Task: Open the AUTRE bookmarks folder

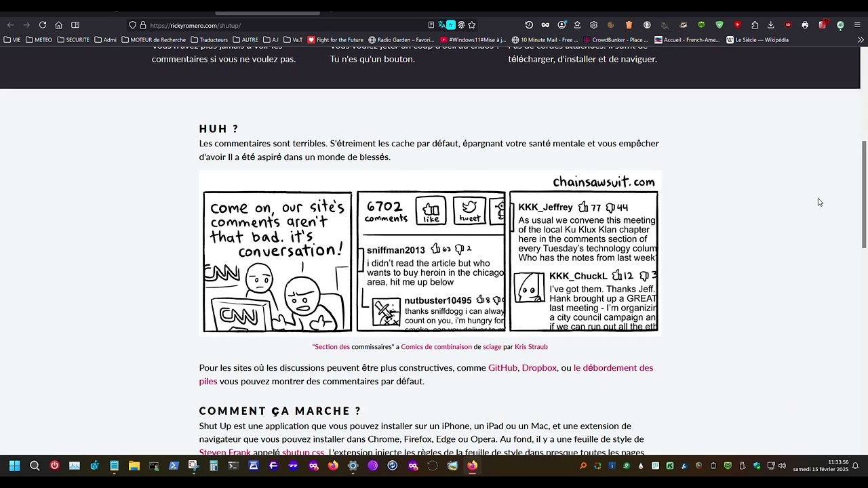Action: (245, 40)
